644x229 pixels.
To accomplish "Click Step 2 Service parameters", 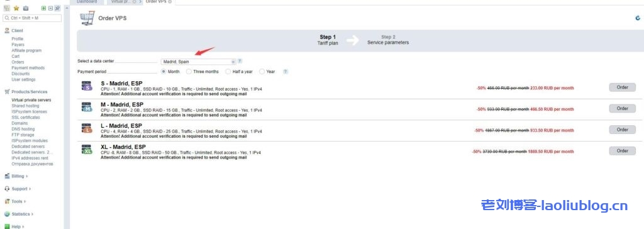I will click(388, 40).
